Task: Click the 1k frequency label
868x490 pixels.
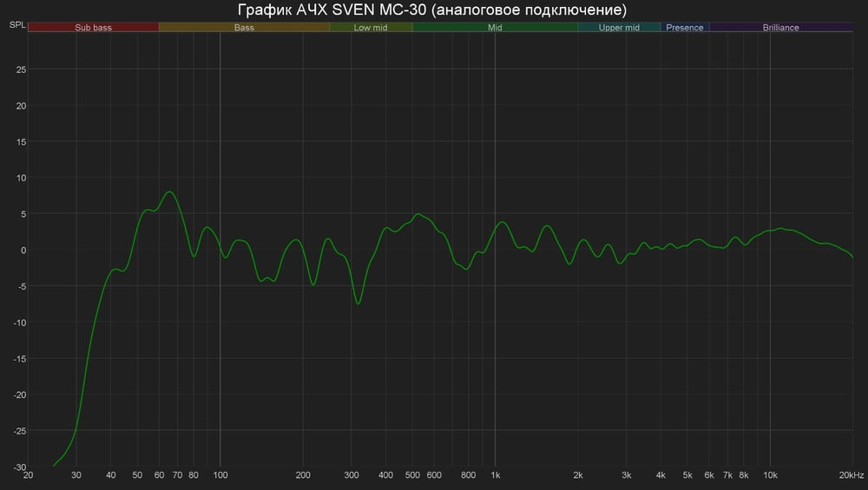Action: pos(496,475)
